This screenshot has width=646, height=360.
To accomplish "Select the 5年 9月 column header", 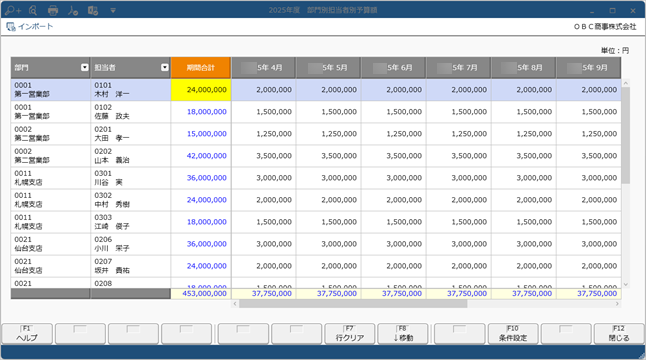I will coord(588,68).
